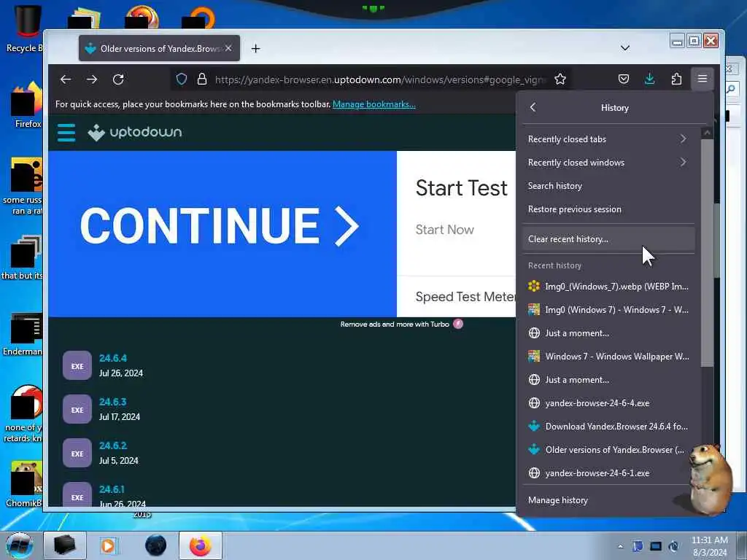Click the site padlock icon
The width and height of the screenshot is (747, 560).
point(202,79)
